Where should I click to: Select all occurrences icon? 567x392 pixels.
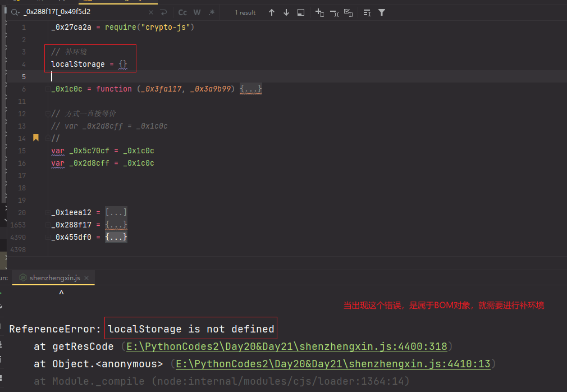click(x=349, y=13)
